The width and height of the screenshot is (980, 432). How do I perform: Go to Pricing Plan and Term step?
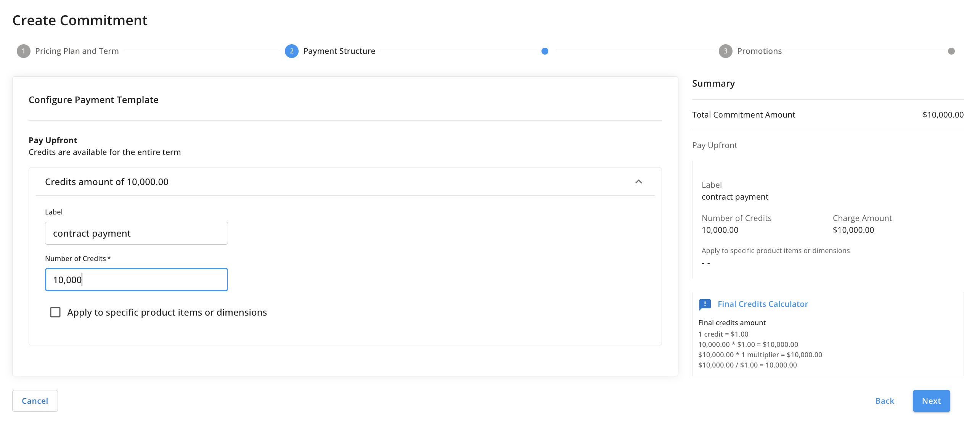[x=77, y=51]
